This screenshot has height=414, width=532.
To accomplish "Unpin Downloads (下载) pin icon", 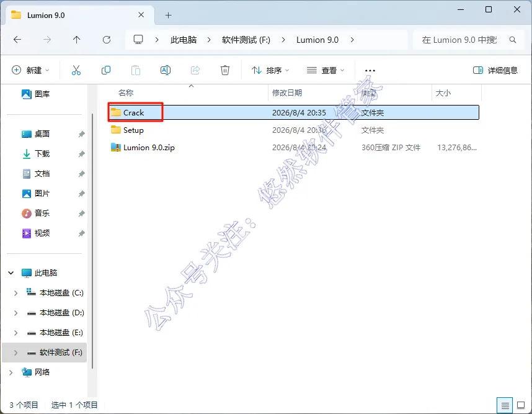I will pos(81,154).
